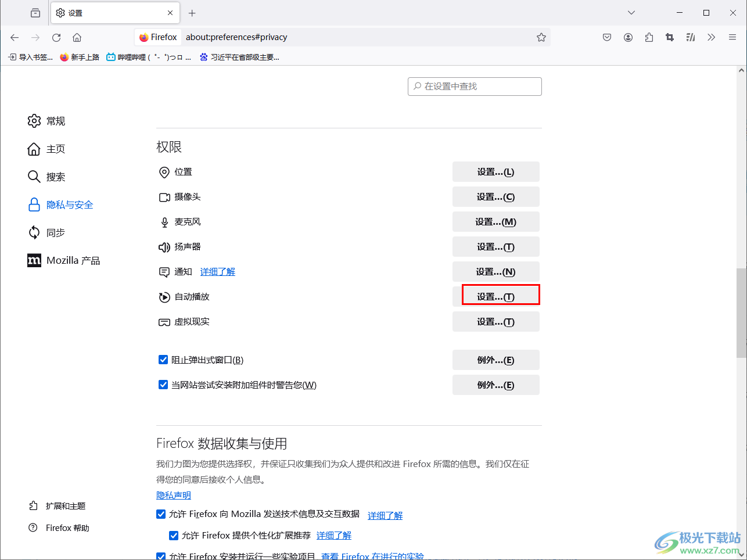Viewport: 747px width, 560px height.
Task: Open 自动播放 settings button
Action: (496, 297)
